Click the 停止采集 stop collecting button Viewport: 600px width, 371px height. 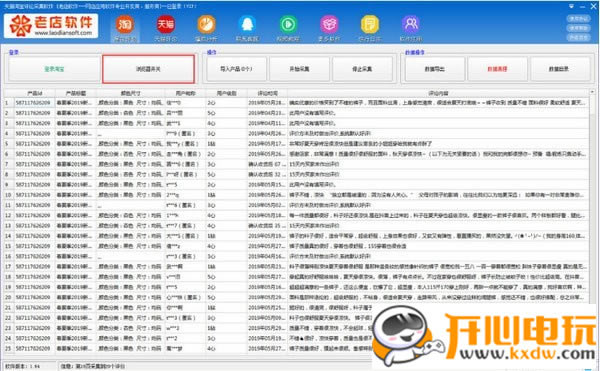[362, 69]
